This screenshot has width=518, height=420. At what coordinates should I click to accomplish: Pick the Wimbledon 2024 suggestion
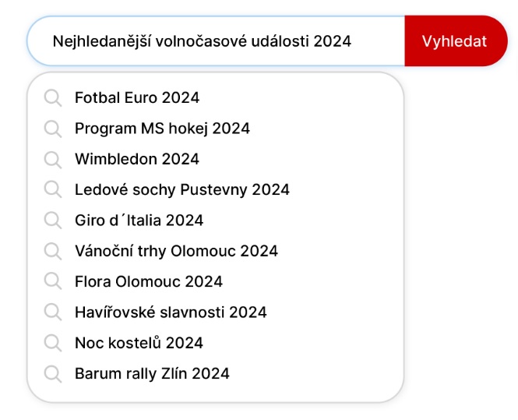click(216, 159)
